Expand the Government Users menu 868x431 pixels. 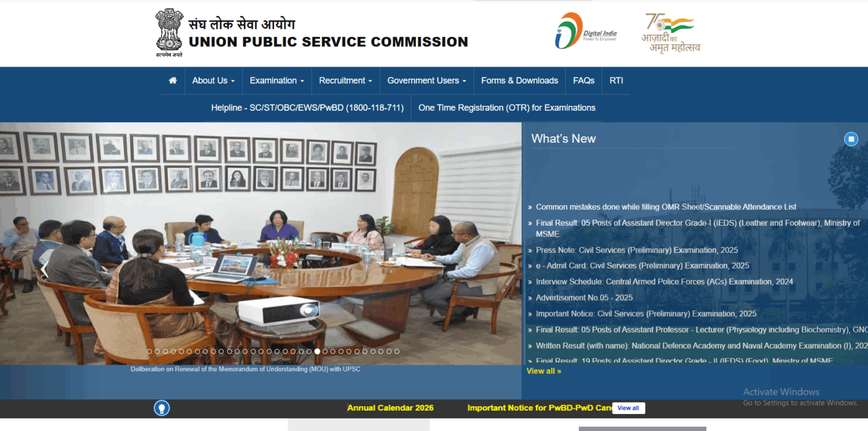427,80
